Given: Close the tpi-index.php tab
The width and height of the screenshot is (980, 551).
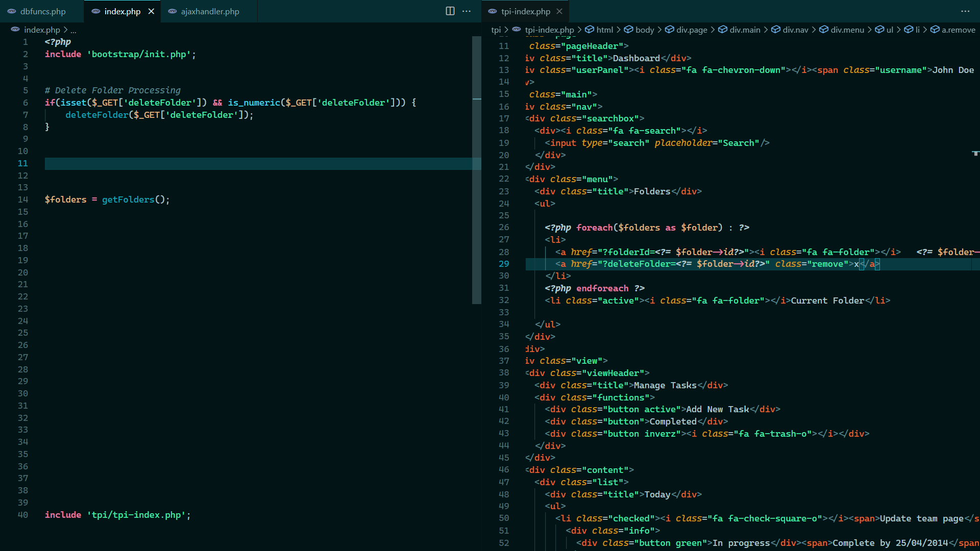Looking at the screenshot, I should click(x=559, y=11).
